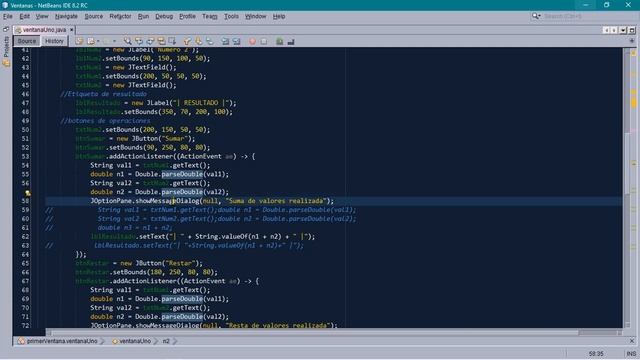The height and width of the screenshot is (360, 640).
Task: Open Back history dropdown arrow
Action: coord(98,41)
